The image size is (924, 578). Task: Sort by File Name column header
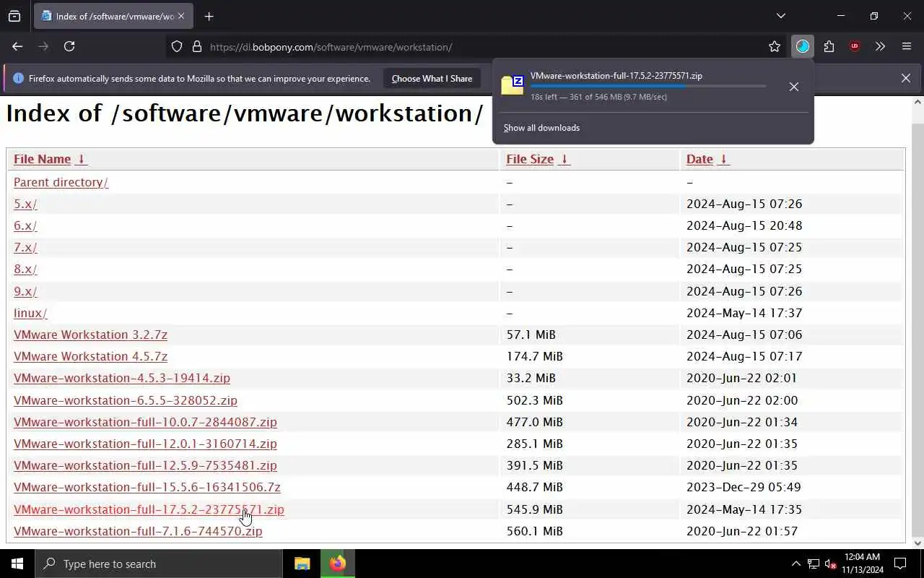tap(42, 159)
